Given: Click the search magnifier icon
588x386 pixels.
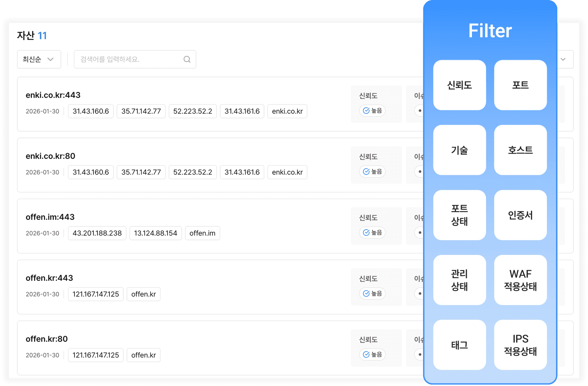Looking at the screenshot, I should 187,59.
